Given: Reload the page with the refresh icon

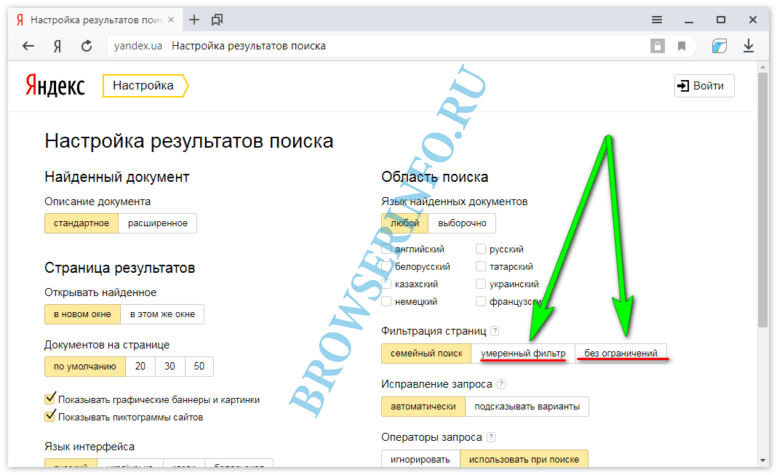Looking at the screenshot, I should (x=87, y=46).
